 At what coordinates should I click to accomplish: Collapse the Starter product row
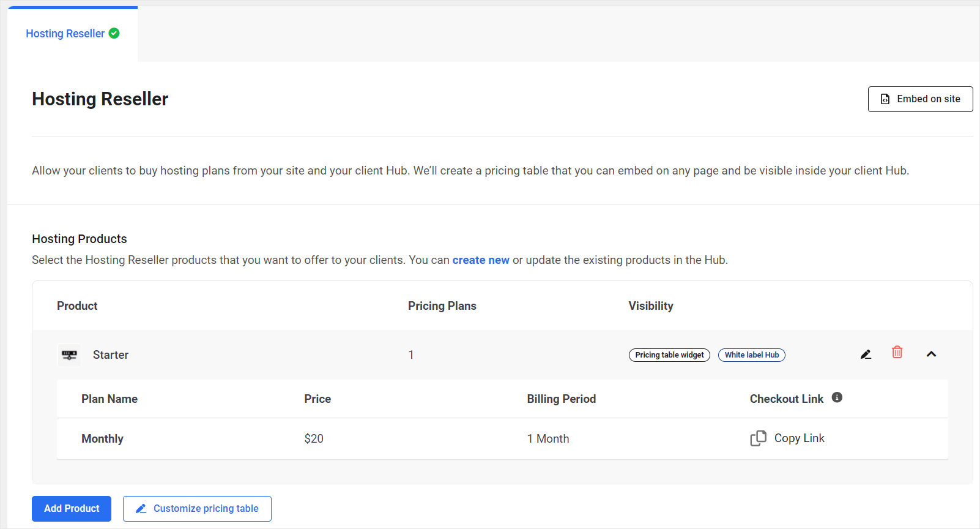pos(931,354)
